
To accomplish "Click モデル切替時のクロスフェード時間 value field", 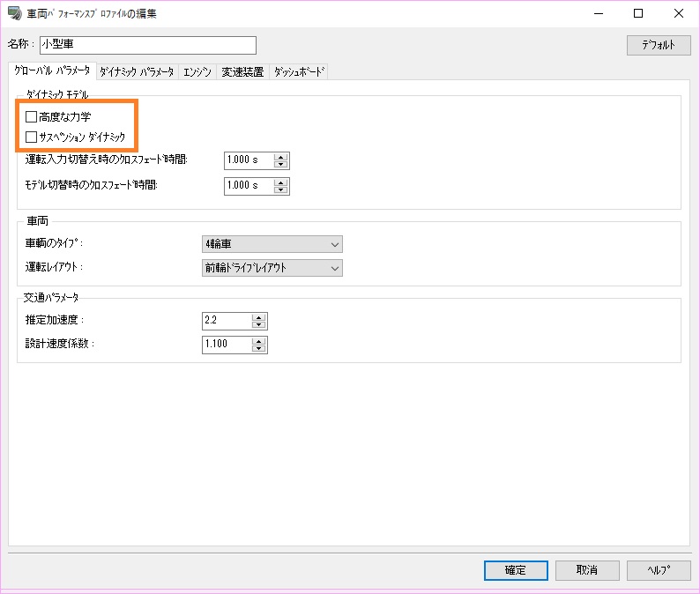I will click(249, 186).
